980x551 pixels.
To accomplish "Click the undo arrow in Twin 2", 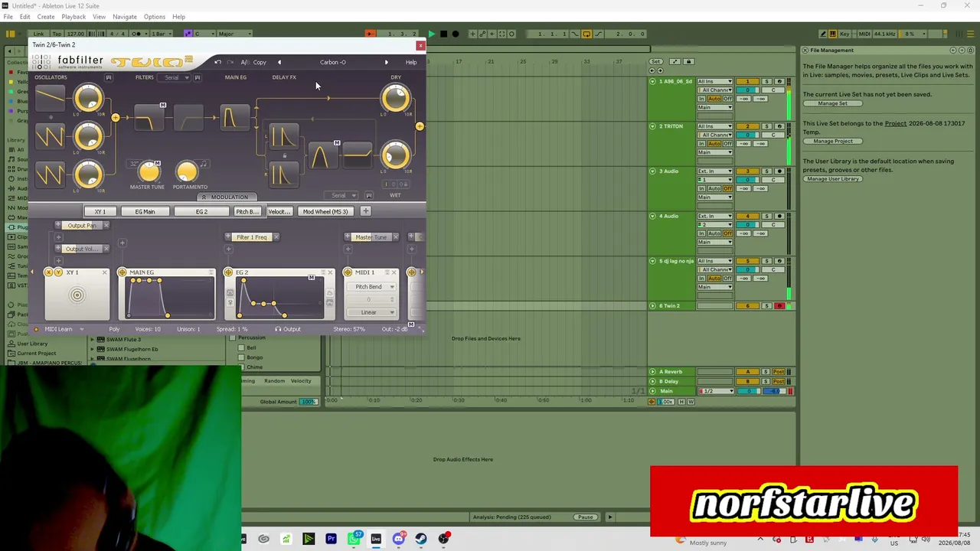I will (218, 62).
